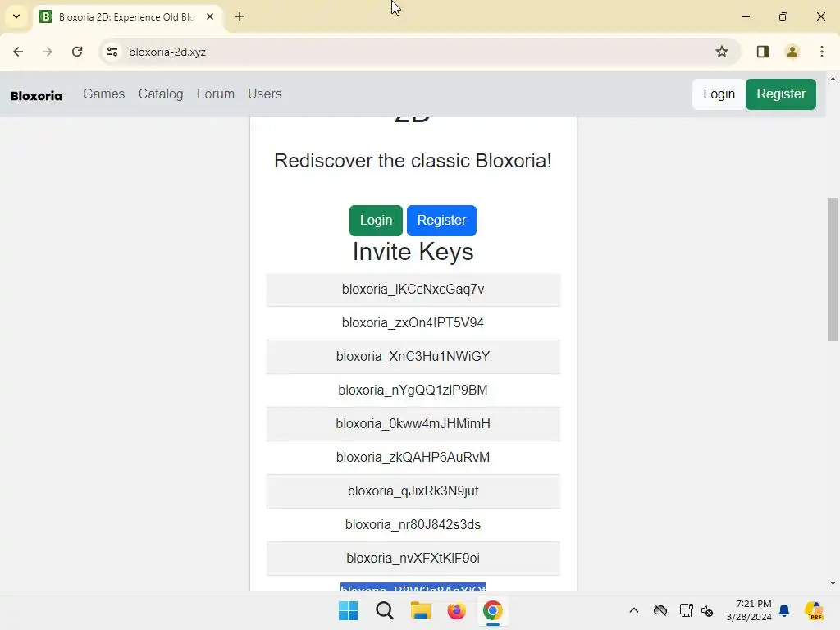
Task: Open the browser side panel icon
Action: click(x=763, y=52)
